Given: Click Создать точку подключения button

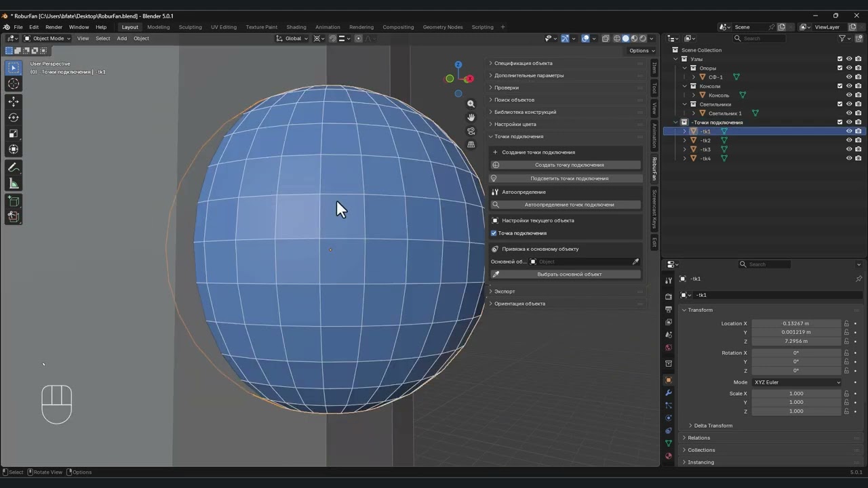Looking at the screenshot, I should 569,165.
